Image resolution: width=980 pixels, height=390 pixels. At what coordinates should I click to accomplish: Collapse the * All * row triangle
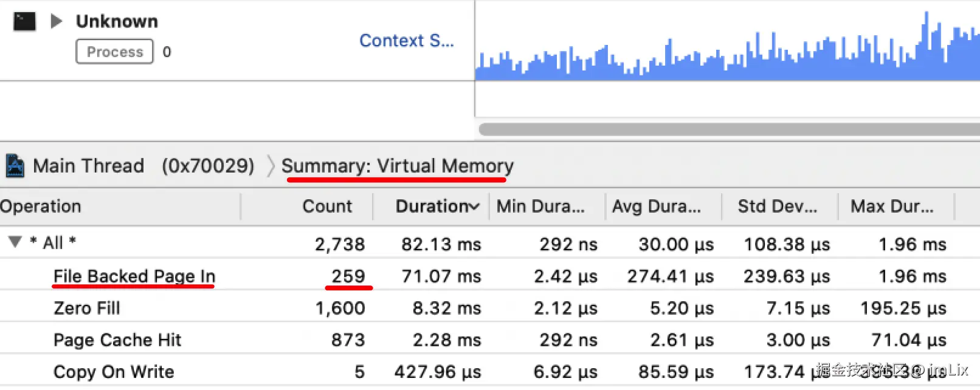(x=15, y=242)
